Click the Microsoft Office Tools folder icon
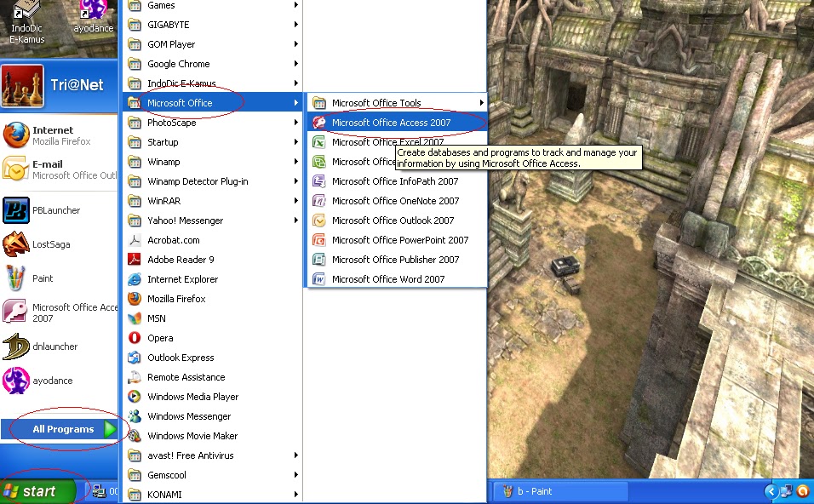Screen dimensions: 814x504 (318, 103)
